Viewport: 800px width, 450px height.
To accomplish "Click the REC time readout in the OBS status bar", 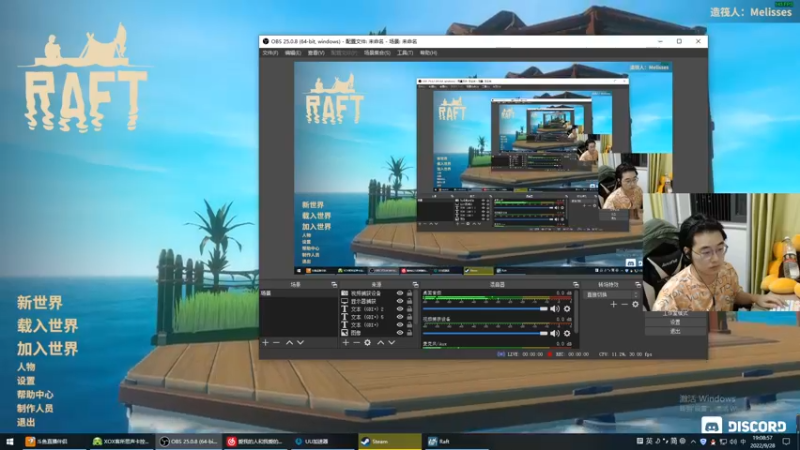I will tap(572, 354).
